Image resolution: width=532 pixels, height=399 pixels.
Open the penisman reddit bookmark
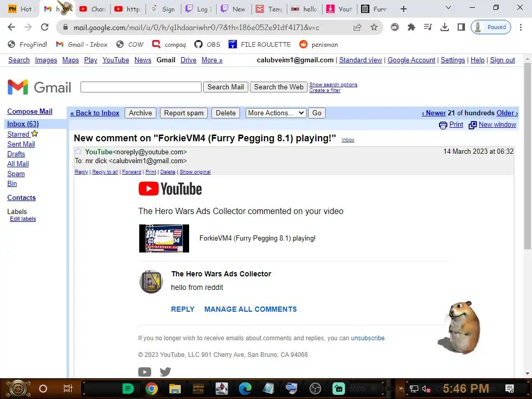coord(318,45)
